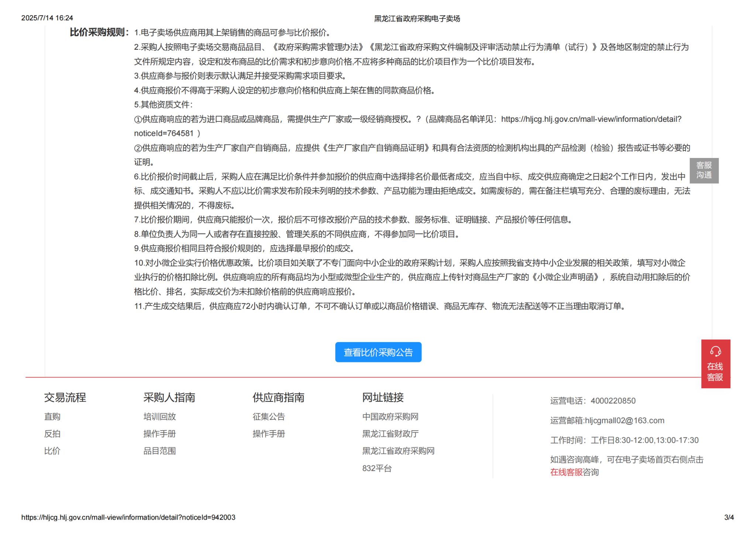Click the page URL in the footer
The height and width of the screenshot is (534, 756).
pyautogui.click(x=128, y=517)
